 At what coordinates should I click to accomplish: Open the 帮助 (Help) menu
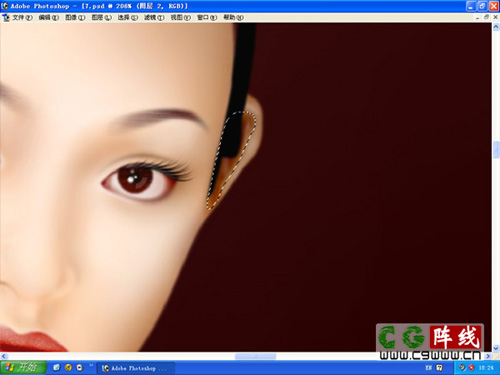[x=233, y=17]
